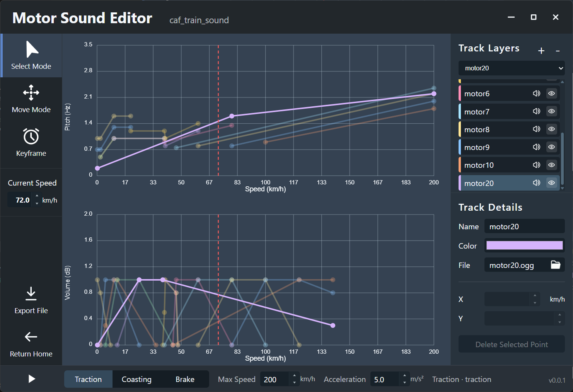Viewport: 573px width, 392px height.
Task: Open the Track Layers dropdown showing motor20
Action: [x=511, y=68]
